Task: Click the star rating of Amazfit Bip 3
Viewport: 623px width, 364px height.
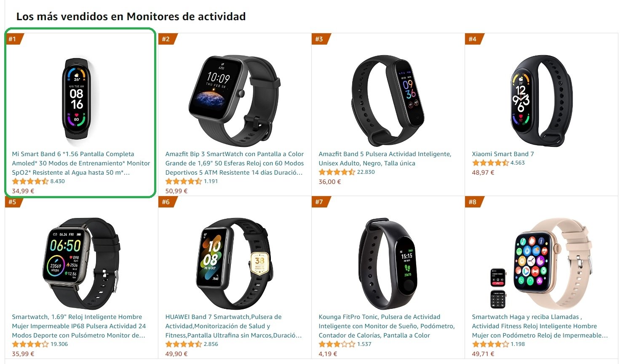Action: click(184, 181)
